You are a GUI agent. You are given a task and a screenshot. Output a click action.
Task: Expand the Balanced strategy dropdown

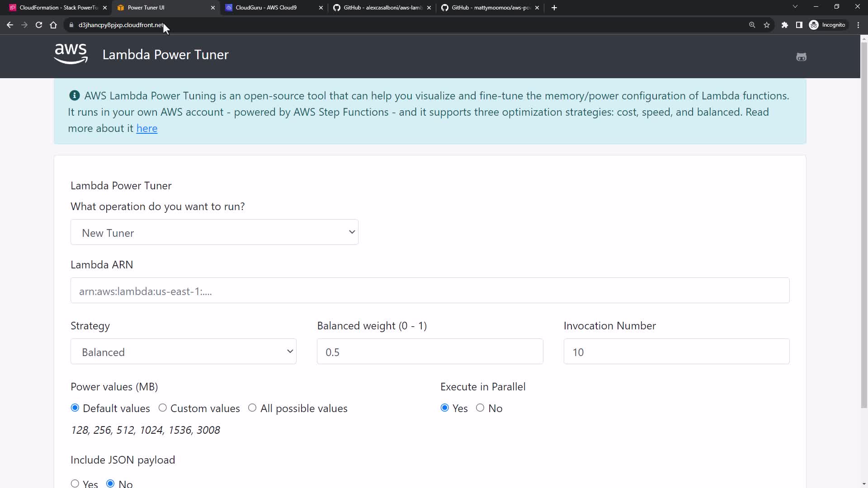(183, 352)
